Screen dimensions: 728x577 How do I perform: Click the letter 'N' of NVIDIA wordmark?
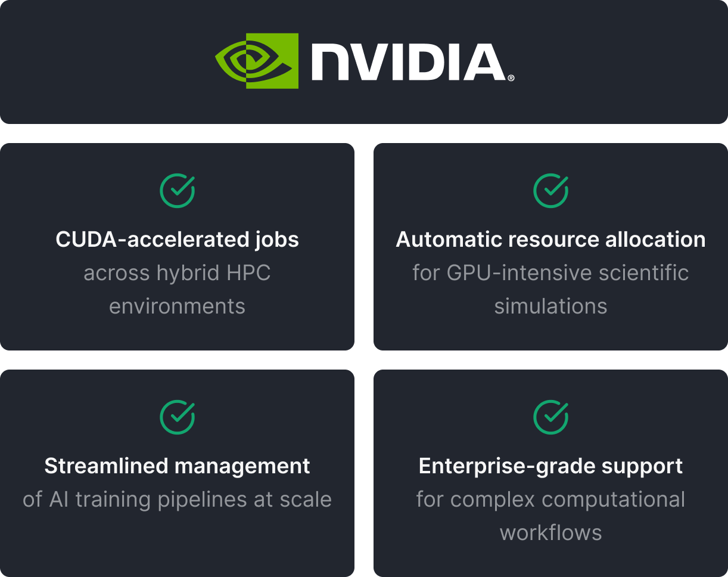point(330,63)
